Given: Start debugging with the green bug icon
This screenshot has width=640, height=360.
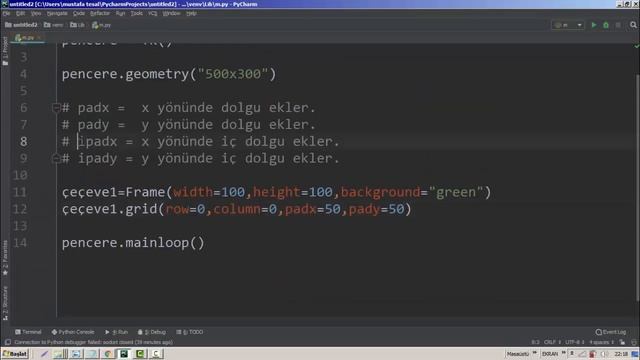Looking at the screenshot, I should pyautogui.click(x=606, y=25).
